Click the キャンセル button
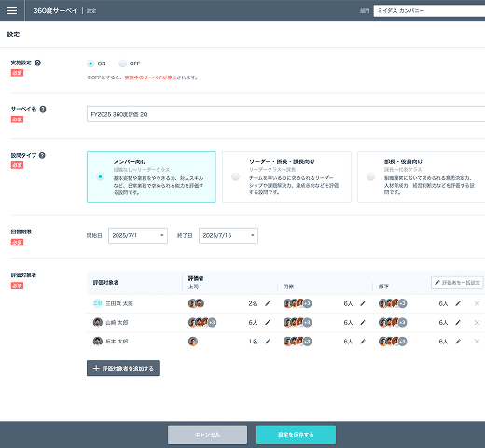 coord(208,435)
